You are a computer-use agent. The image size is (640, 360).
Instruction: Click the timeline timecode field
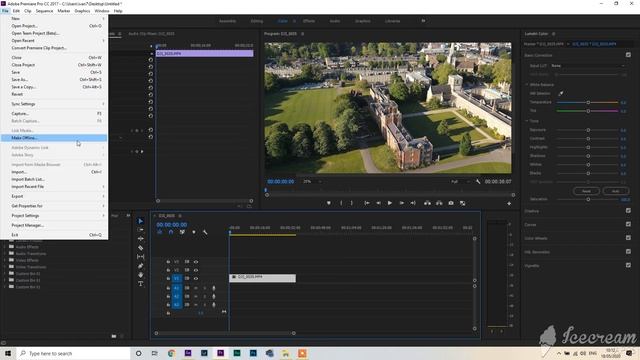(172, 224)
